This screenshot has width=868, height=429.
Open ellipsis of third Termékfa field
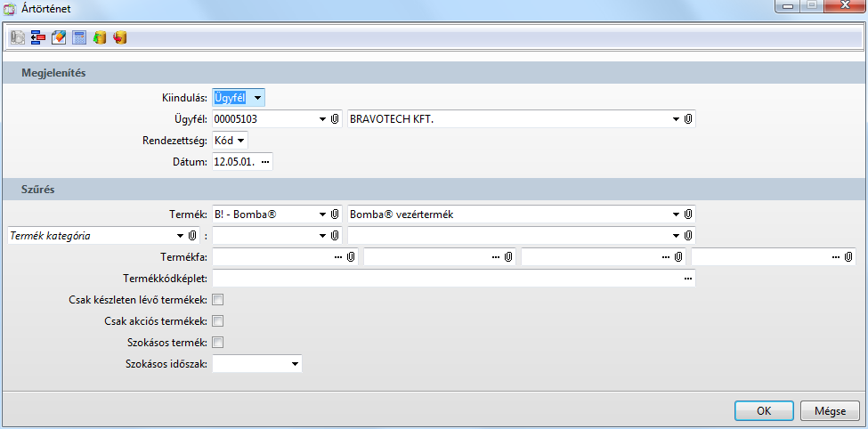tap(667, 257)
